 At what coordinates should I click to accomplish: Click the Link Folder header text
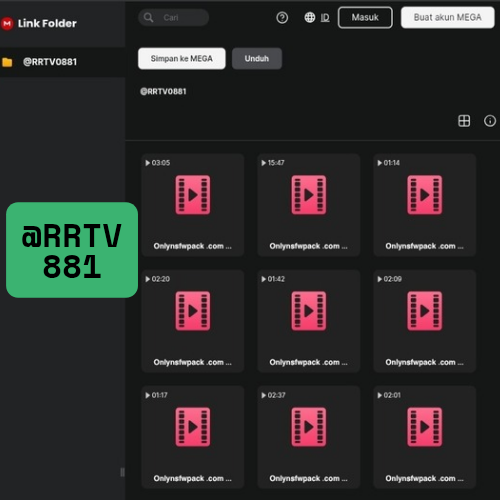[47, 24]
